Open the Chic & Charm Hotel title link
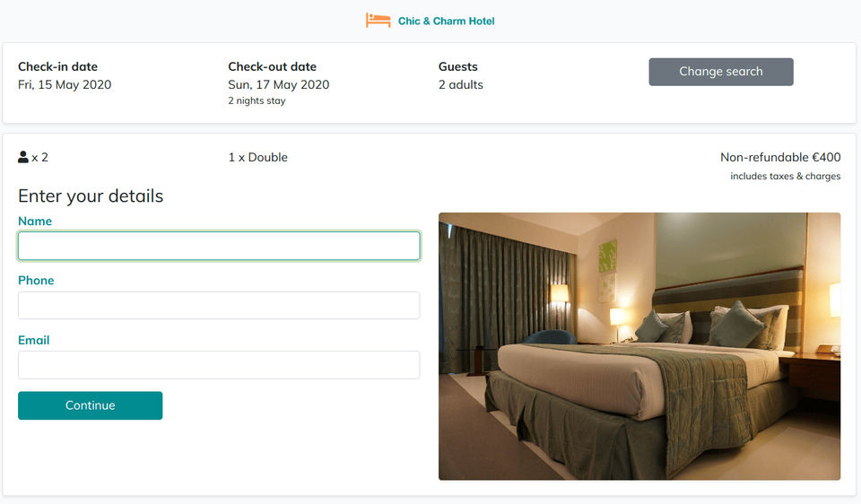Image resolution: width=861 pixels, height=504 pixels. pyautogui.click(x=446, y=21)
